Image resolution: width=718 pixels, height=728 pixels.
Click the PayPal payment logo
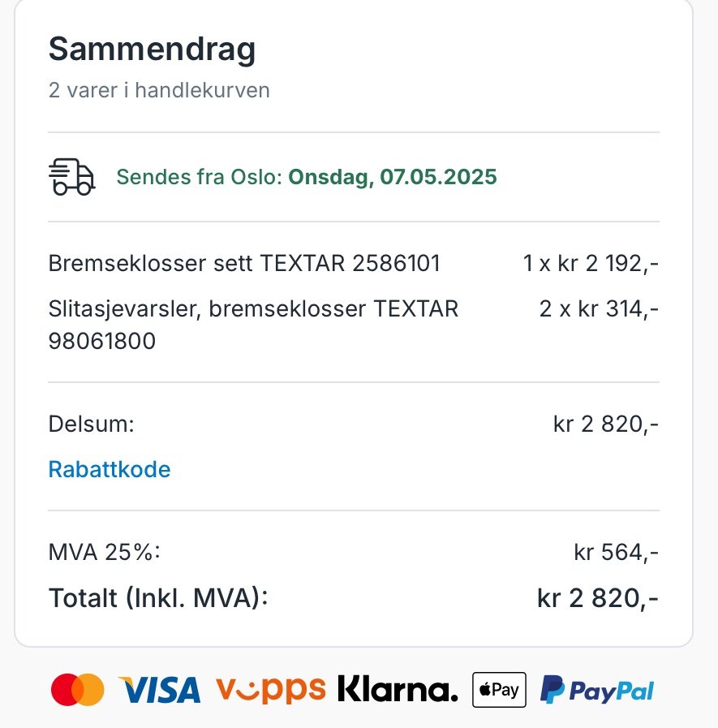[596, 690]
